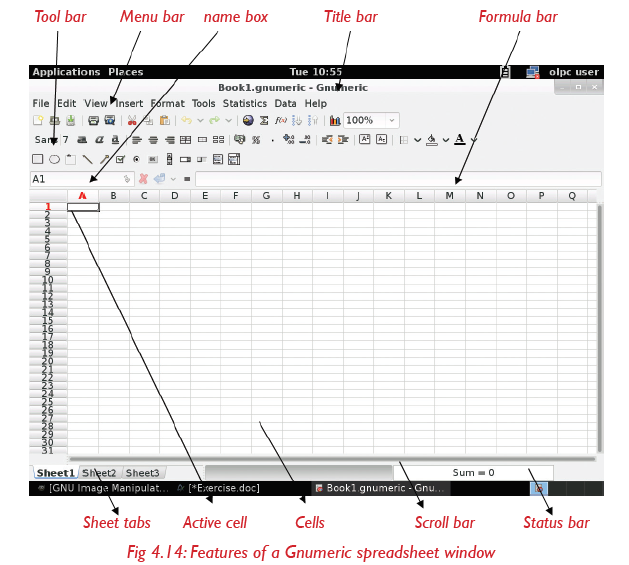Insert a radio button control from object toolbar
This screenshot has height=565, width=629.
(x=136, y=159)
